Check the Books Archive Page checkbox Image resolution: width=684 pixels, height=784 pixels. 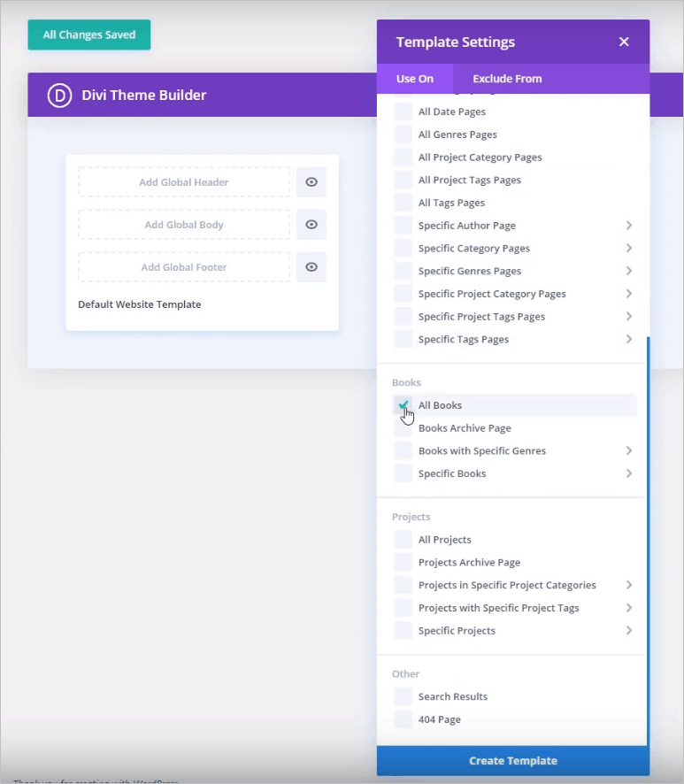coord(403,428)
